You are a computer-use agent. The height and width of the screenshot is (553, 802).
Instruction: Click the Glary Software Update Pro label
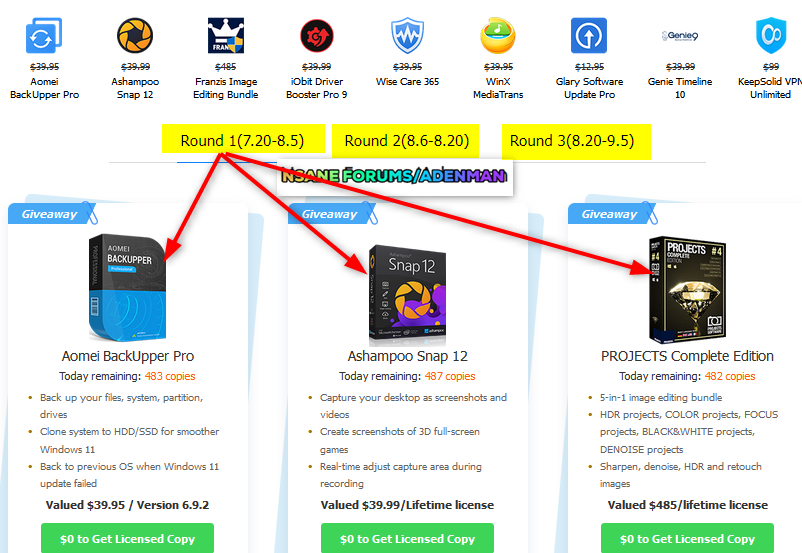589,88
